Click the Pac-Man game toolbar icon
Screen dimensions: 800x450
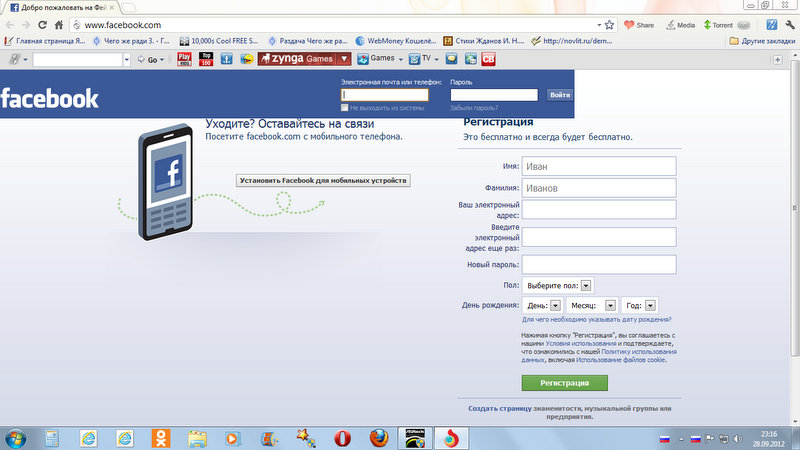247,59
